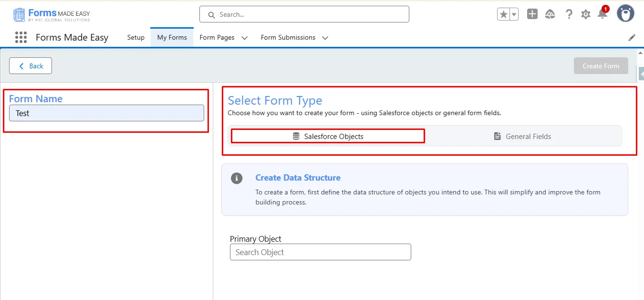Open the Help question mark icon

coord(569,14)
